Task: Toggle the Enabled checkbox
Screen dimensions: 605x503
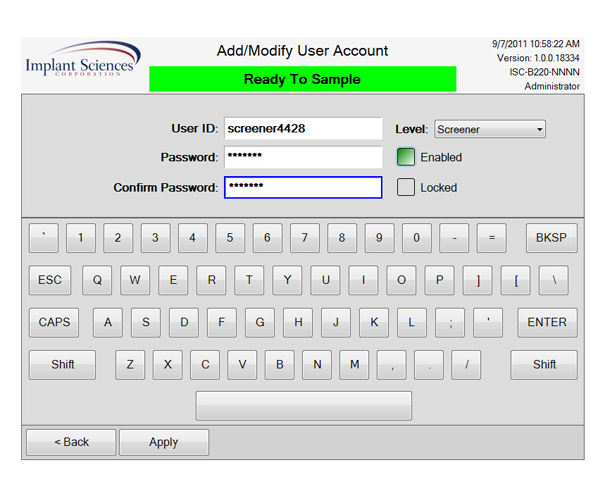Action: [406, 157]
